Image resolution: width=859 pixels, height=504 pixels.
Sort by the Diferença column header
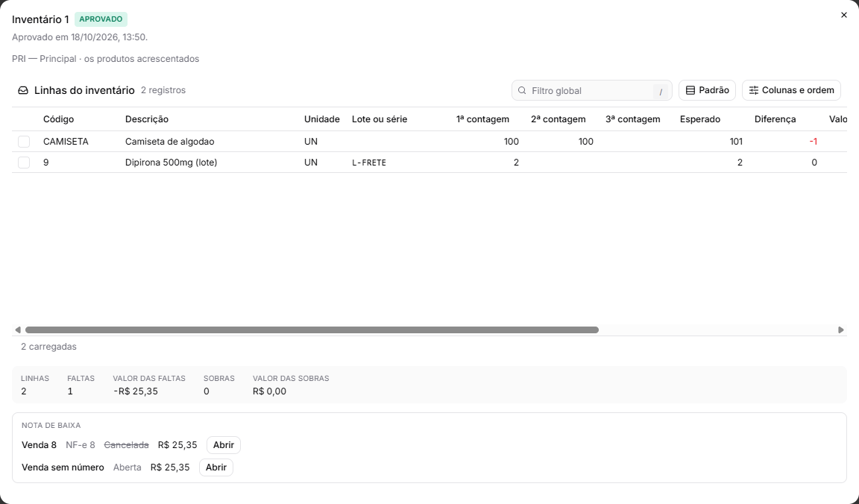[775, 119]
